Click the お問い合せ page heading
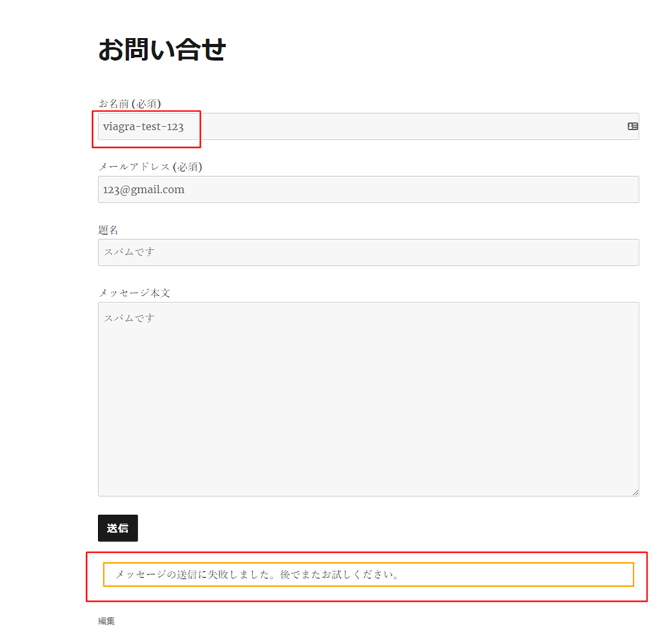The width and height of the screenshot is (669, 644). coord(162,50)
